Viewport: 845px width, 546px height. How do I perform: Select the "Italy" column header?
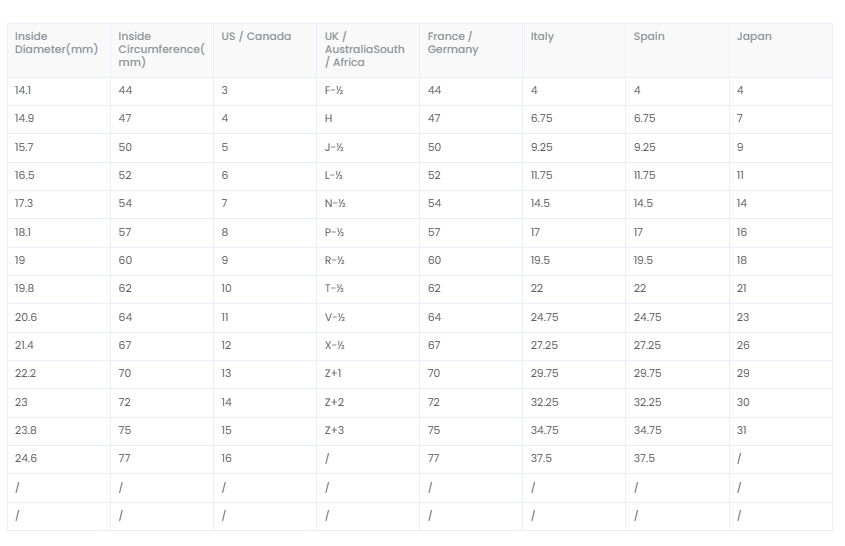click(x=542, y=37)
